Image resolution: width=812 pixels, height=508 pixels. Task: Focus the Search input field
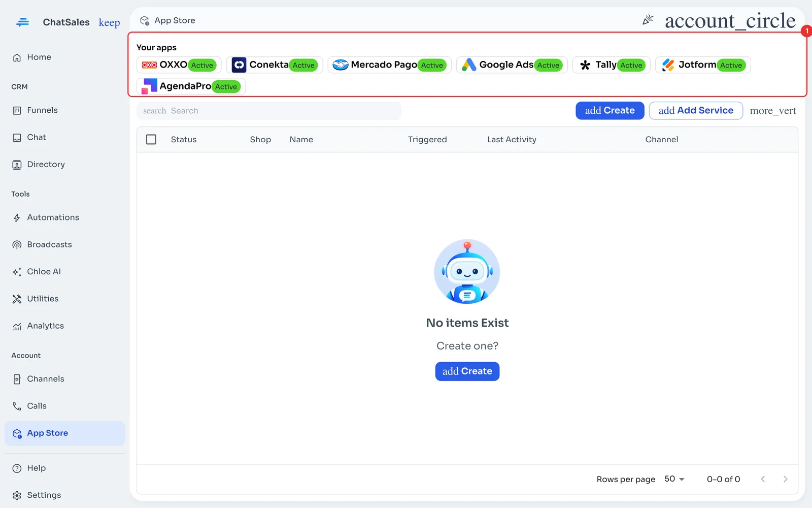[x=268, y=111]
